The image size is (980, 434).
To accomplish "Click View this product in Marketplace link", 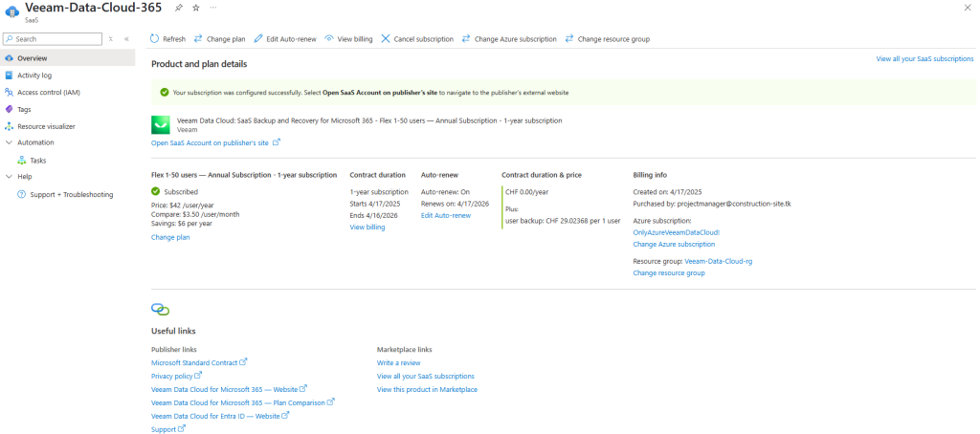I will (427, 390).
